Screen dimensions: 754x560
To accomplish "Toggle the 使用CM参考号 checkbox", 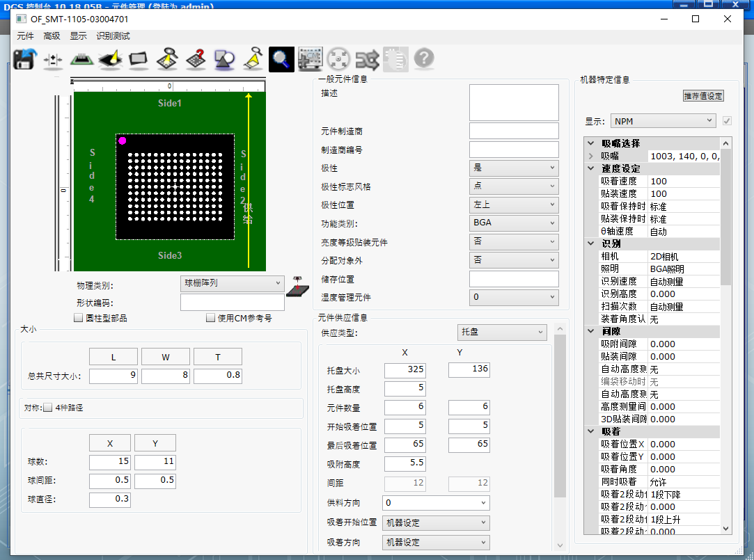I will tap(211, 319).
